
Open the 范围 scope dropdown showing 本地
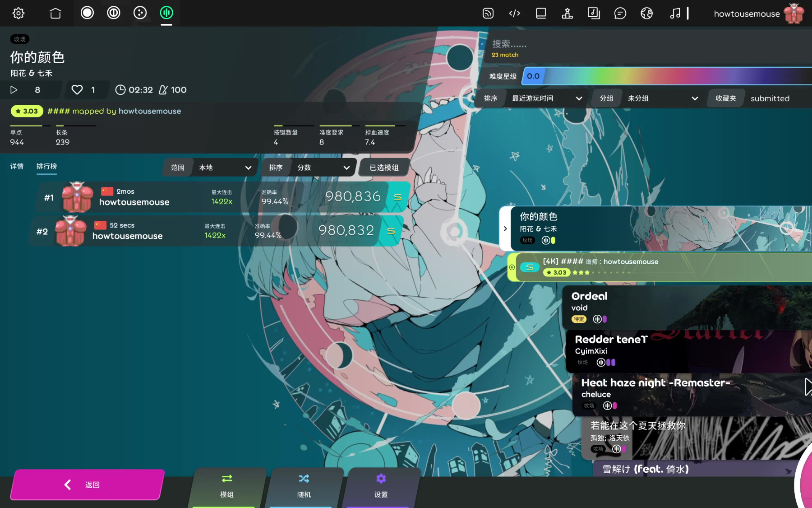tap(211, 168)
